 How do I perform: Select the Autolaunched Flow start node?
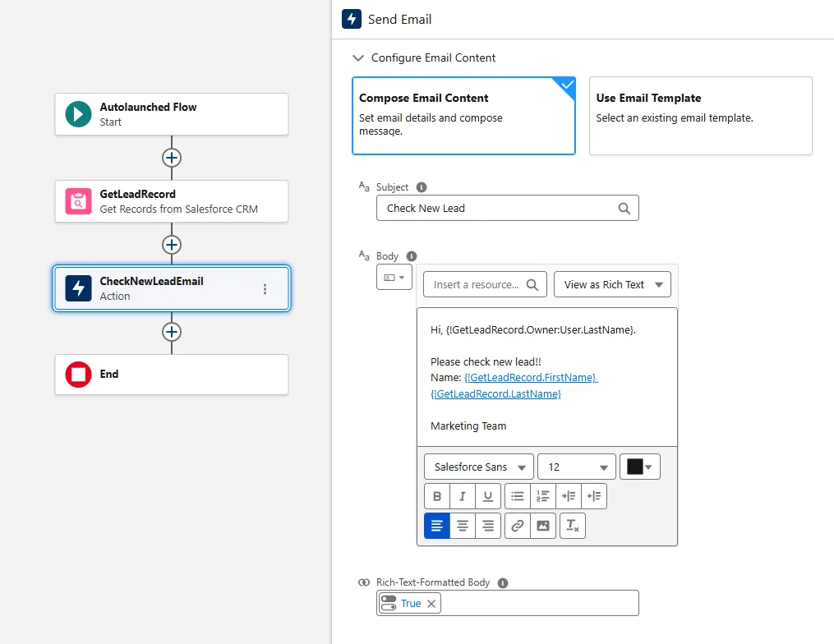171,114
